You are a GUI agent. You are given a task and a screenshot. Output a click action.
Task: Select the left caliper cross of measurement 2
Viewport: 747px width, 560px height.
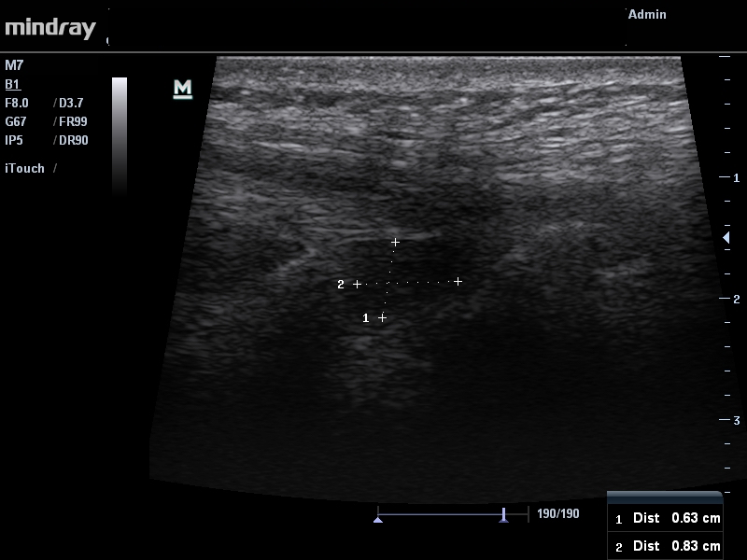pyautogui.click(x=357, y=284)
